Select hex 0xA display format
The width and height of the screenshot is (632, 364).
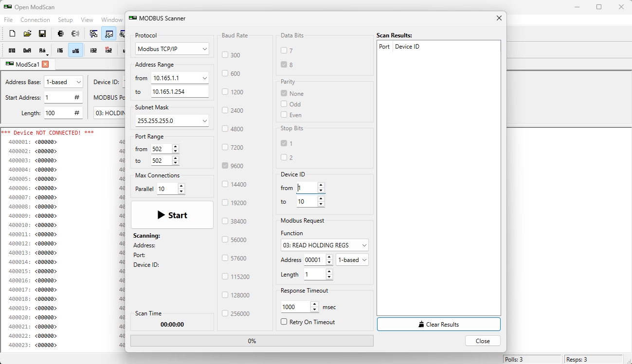pyautogui.click(x=27, y=50)
